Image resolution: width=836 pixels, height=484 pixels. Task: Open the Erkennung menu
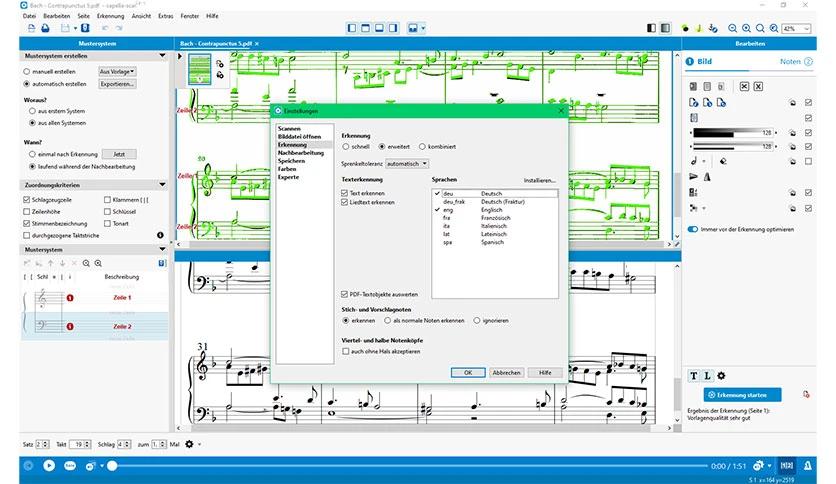point(110,16)
